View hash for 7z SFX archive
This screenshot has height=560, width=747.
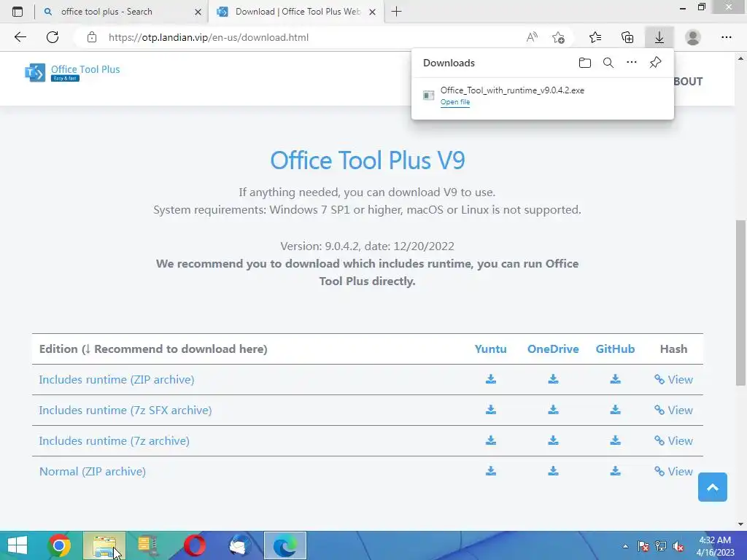(x=673, y=410)
